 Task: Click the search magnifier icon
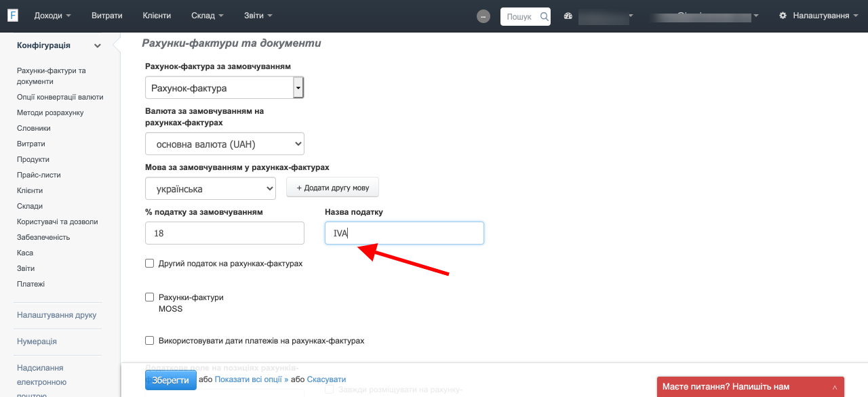(544, 16)
